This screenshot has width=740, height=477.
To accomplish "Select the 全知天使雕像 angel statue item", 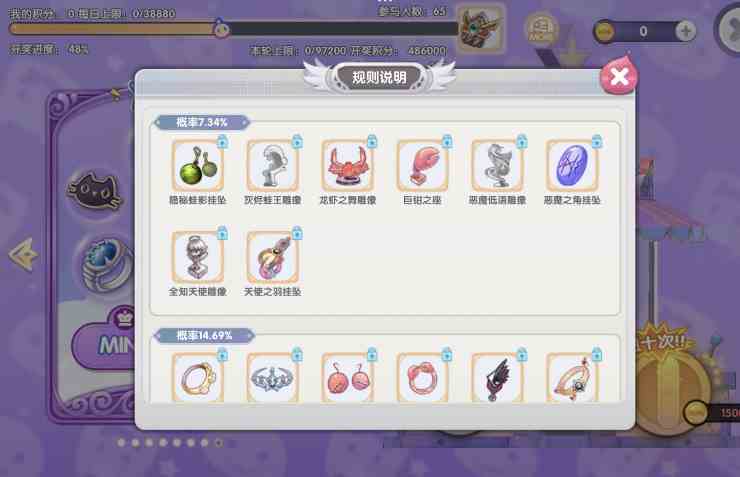I will coord(197,257).
